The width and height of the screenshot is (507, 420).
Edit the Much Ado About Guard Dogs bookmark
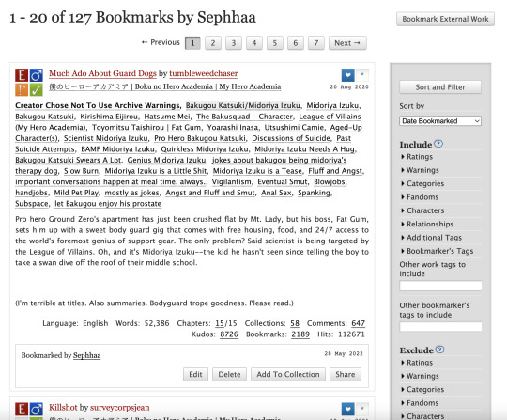pyautogui.click(x=195, y=374)
